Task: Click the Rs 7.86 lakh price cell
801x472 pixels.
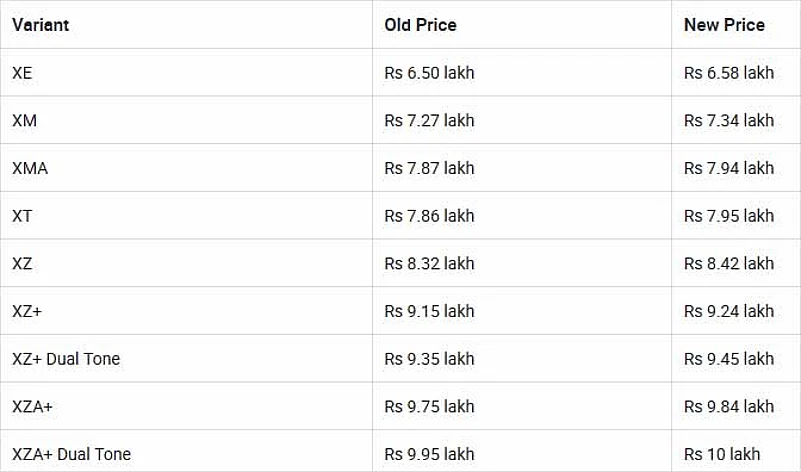Action: coord(429,216)
